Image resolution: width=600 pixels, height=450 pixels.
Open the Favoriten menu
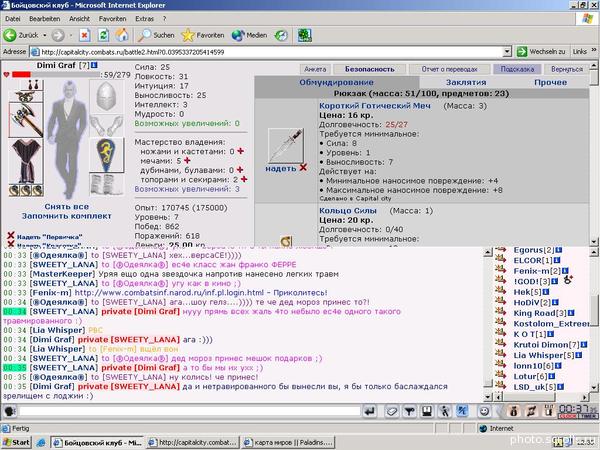click(112, 18)
